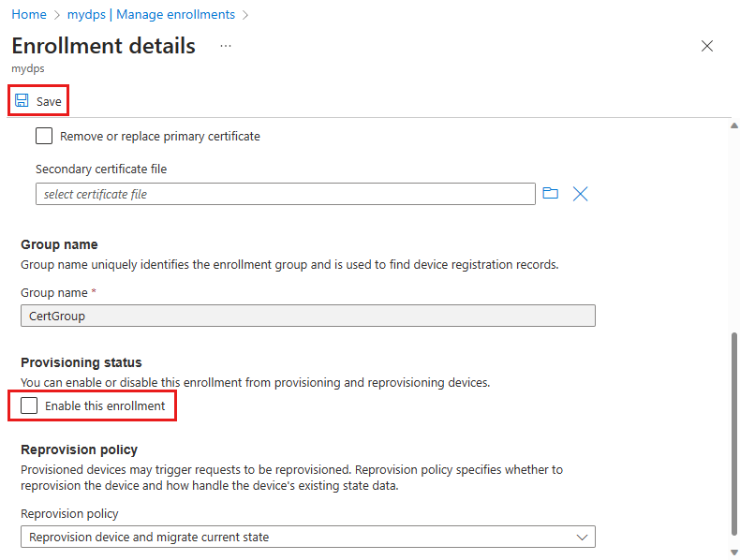740x560 pixels.
Task: Tick the Enable this enrollment checkbox
Action: tap(30, 405)
